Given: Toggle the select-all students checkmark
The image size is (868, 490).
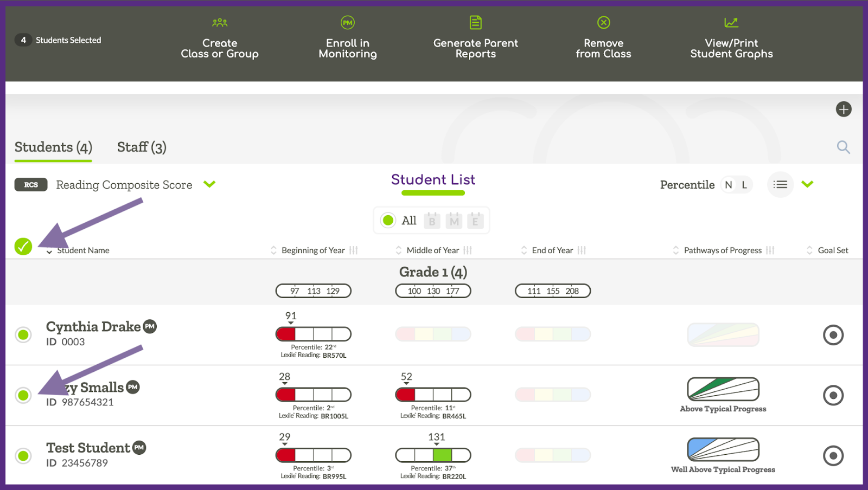Looking at the screenshot, I should pos(23,247).
